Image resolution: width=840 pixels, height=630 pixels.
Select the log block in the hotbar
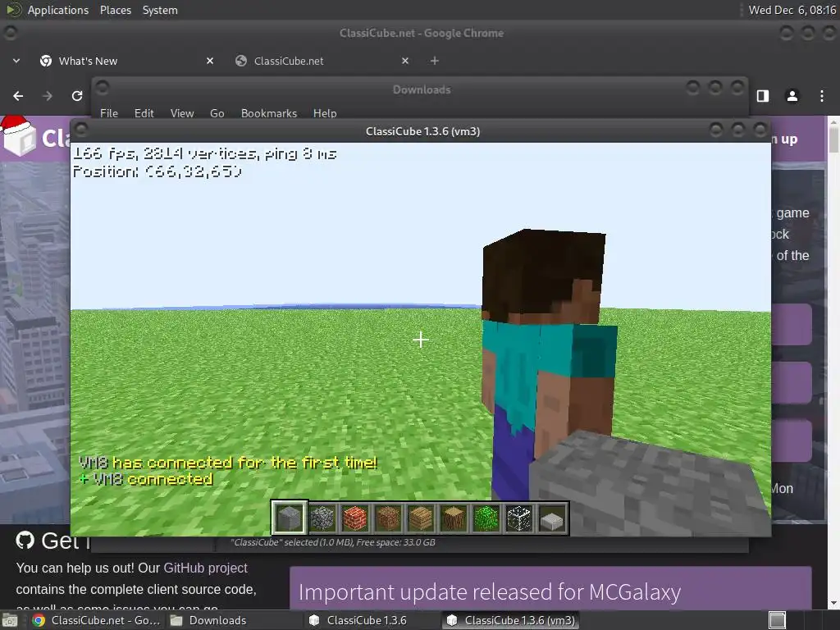click(454, 518)
